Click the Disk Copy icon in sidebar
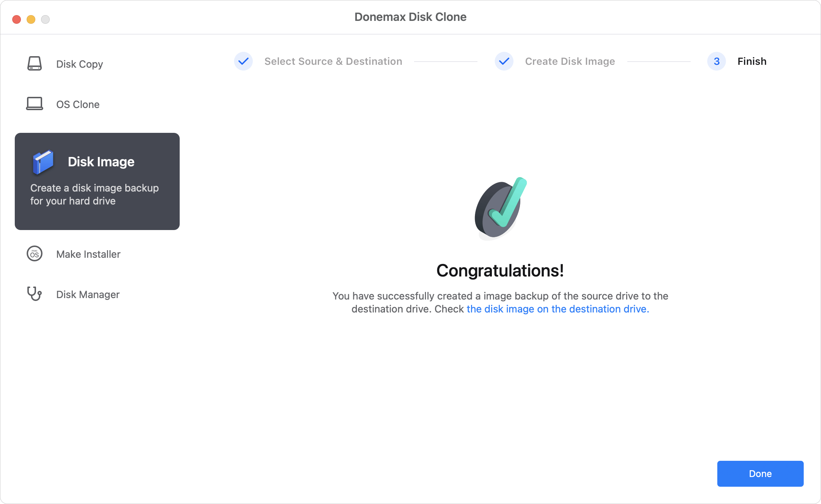Image resolution: width=821 pixels, height=504 pixels. point(35,64)
